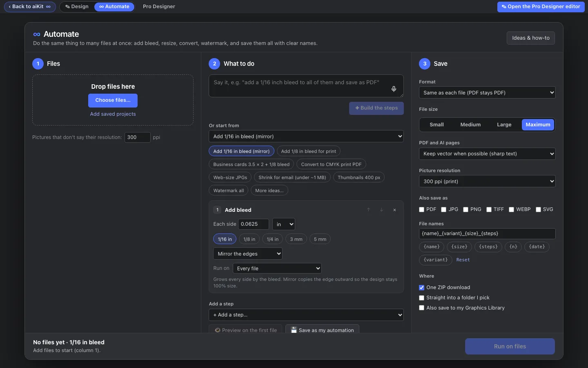Check the SVG also-save-as box

point(539,209)
